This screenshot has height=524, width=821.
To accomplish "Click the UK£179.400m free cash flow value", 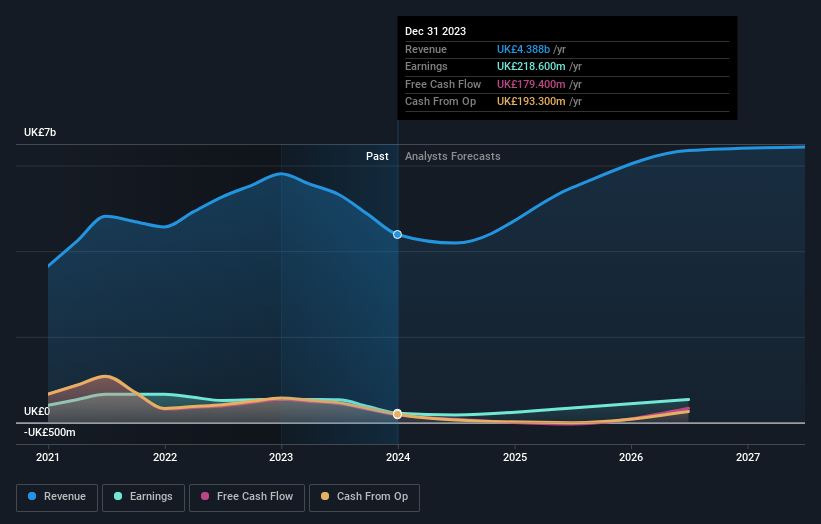I will click(x=531, y=84).
